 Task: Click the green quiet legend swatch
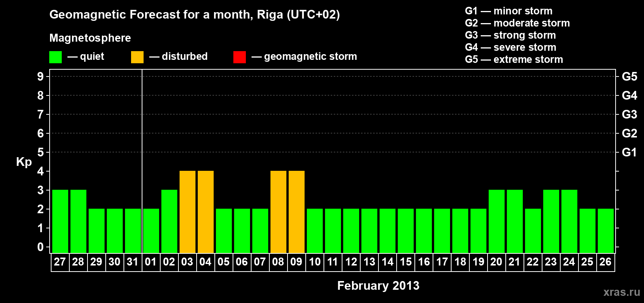(x=55, y=57)
